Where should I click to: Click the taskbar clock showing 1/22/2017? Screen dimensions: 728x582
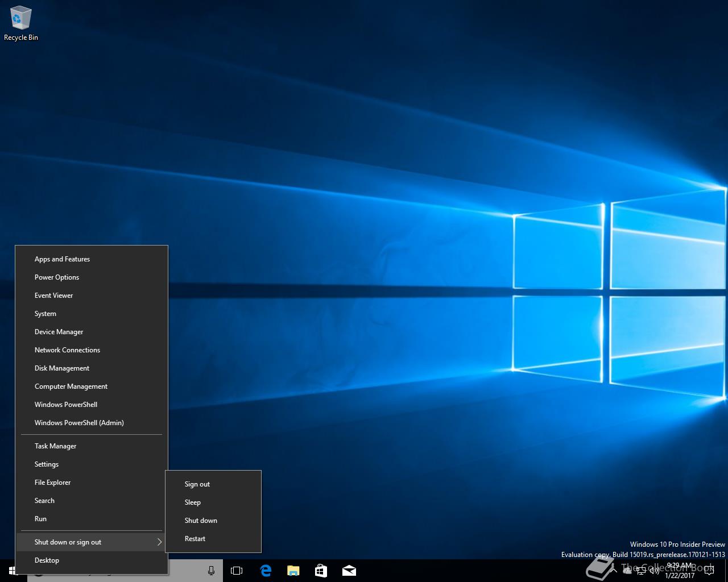680,571
